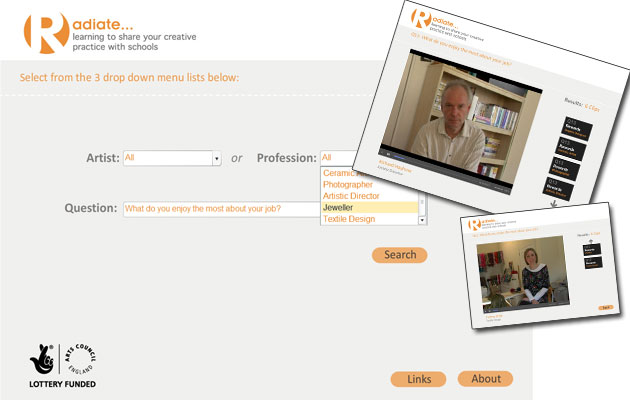Select the first black clip card in the results
Viewport: 630px width, 400px height.
[577, 128]
